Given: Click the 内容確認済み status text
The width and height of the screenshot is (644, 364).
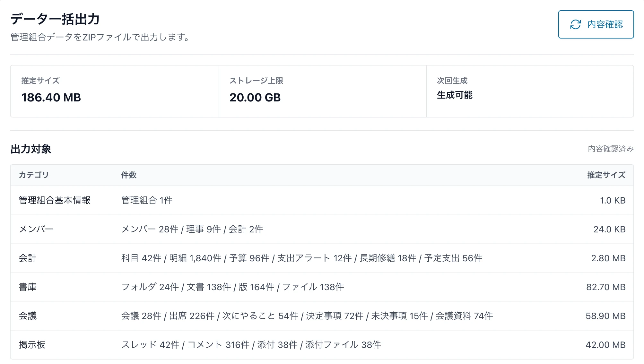Looking at the screenshot, I should point(611,149).
